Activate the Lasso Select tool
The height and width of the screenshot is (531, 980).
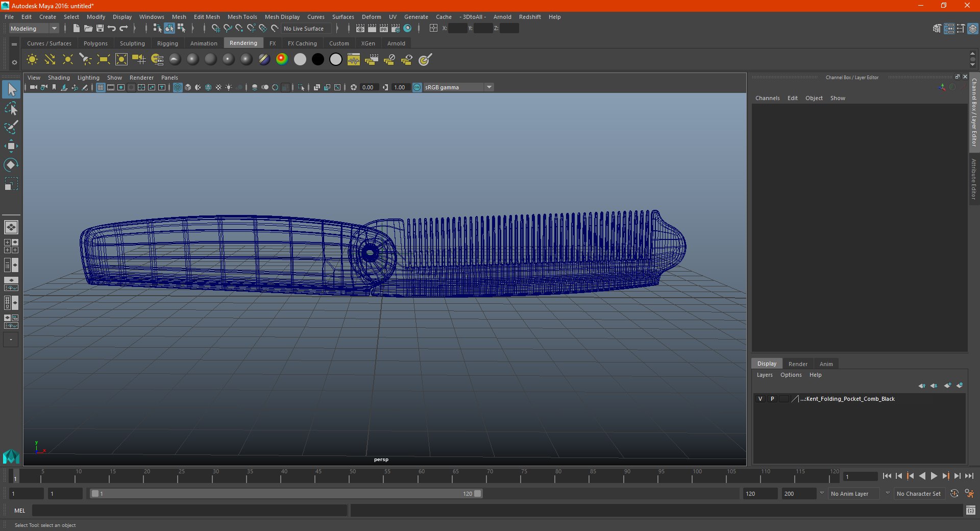coord(11,109)
